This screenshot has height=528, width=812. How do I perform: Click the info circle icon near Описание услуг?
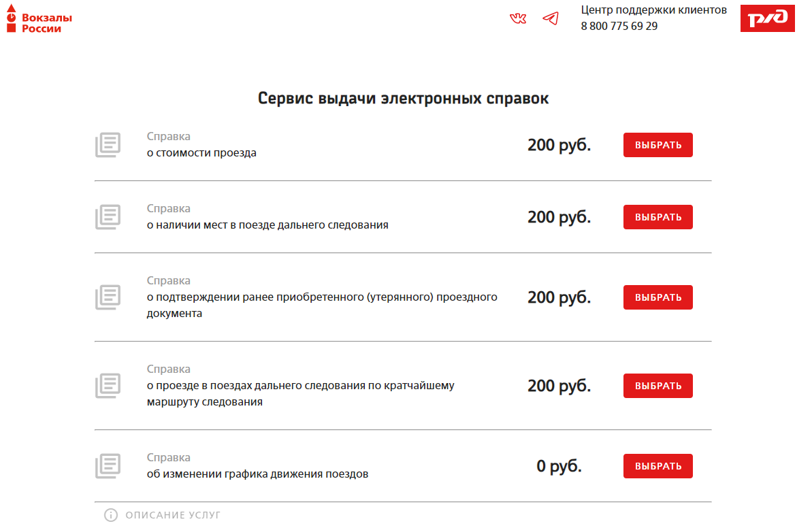(111, 515)
